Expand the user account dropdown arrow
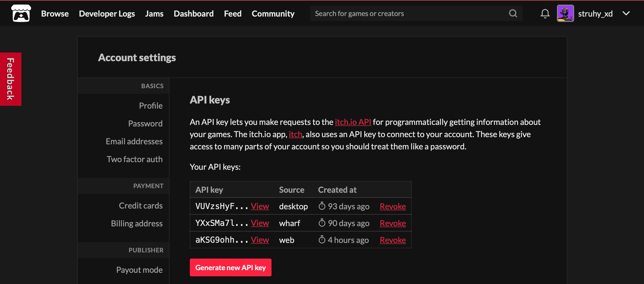644x284 pixels. point(626,13)
